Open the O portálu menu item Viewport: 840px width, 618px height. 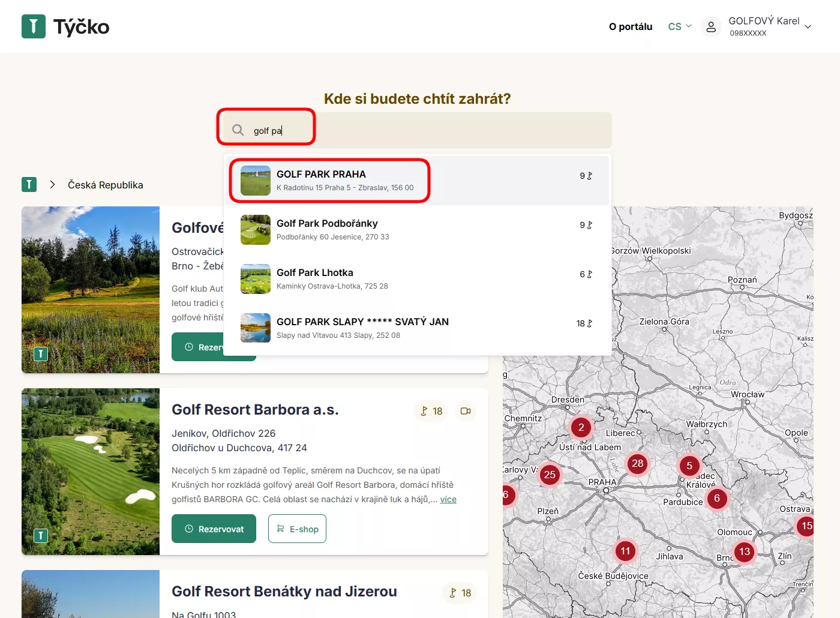click(x=631, y=26)
